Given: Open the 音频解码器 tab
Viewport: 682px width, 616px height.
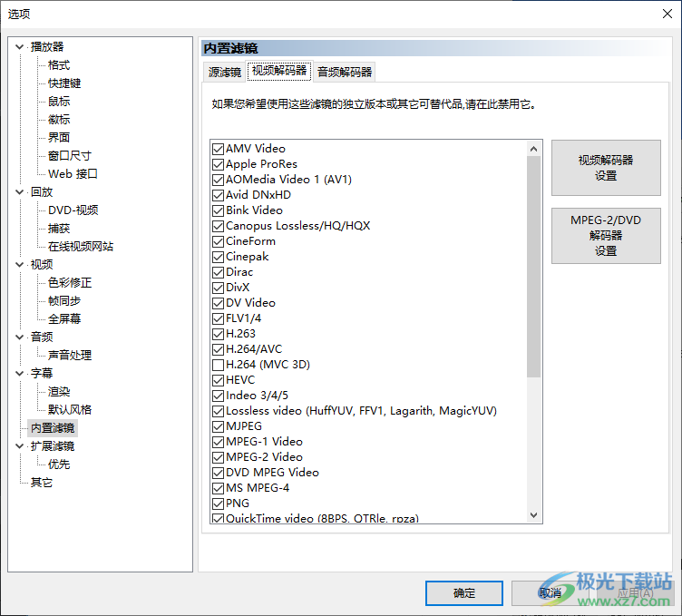Looking at the screenshot, I should point(344,72).
